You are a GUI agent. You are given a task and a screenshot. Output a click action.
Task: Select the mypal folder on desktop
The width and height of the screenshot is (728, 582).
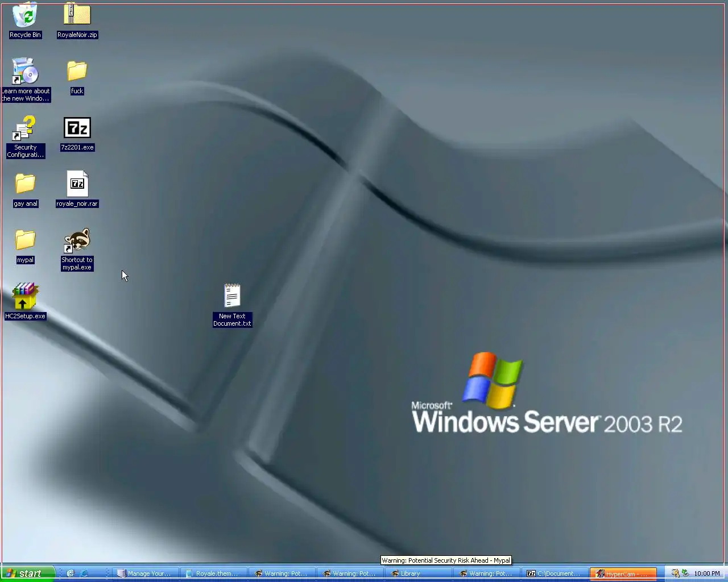tap(25, 246)
